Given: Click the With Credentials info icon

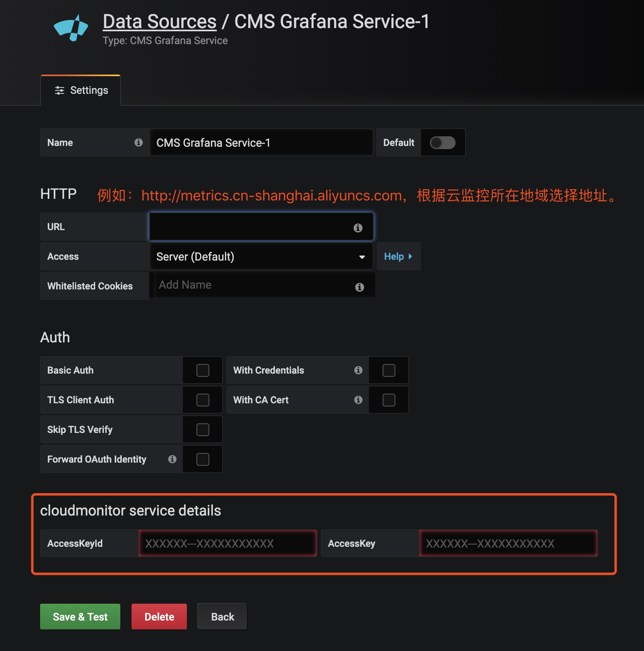Looking at the screenshot, I should pos(358,370).
